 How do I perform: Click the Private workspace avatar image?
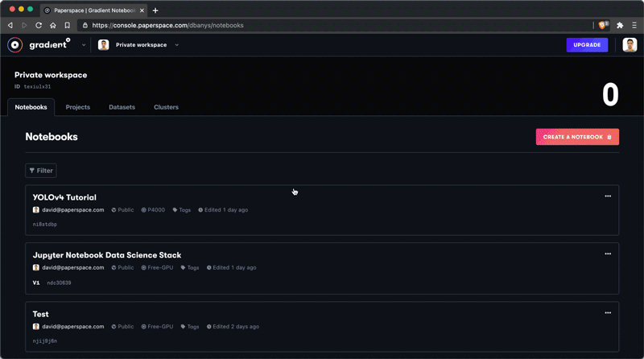(104, 45)
